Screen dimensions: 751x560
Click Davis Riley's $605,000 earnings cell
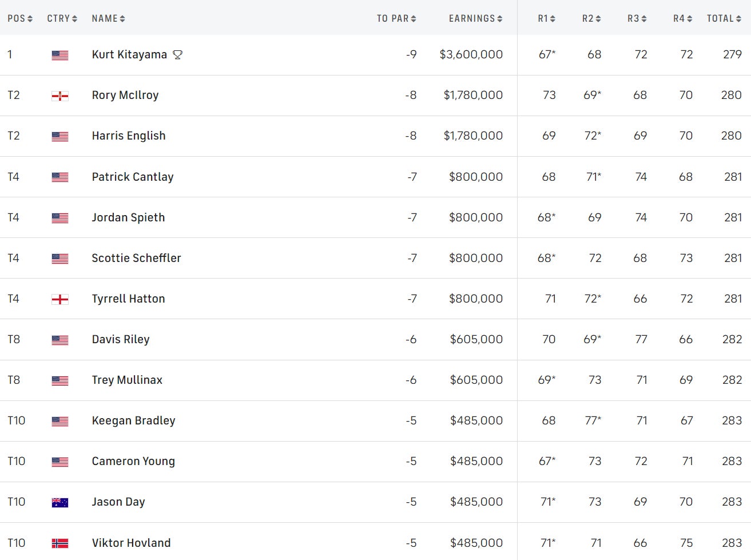tap(476, 339)
